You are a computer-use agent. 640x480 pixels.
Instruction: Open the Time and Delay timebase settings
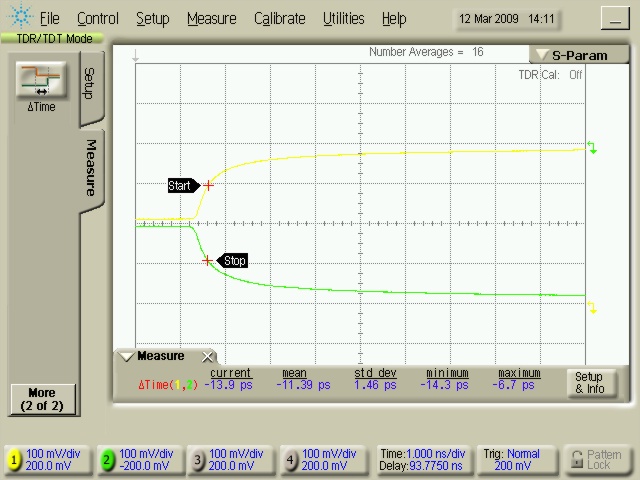pos(422,459)
